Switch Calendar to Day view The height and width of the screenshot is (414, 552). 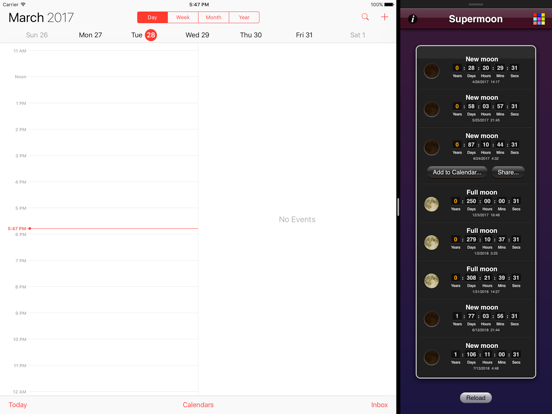pos(152,17)
